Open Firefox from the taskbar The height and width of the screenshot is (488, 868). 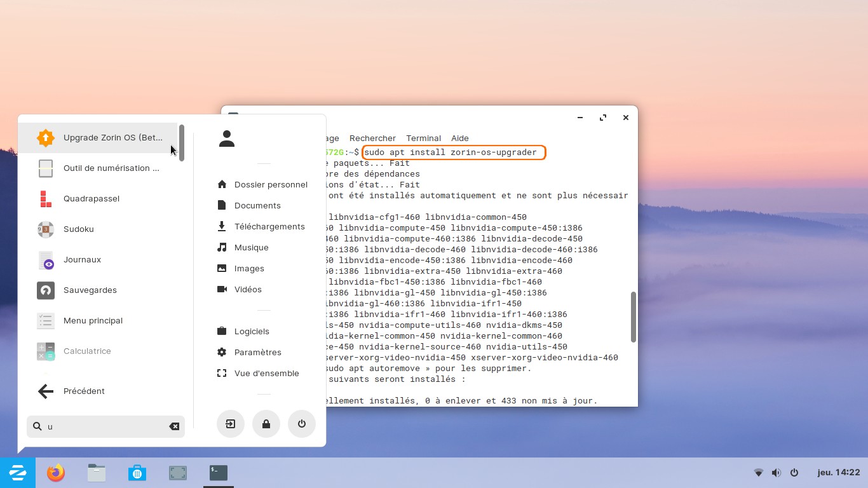pyautogui.click(x=56, y=473)
